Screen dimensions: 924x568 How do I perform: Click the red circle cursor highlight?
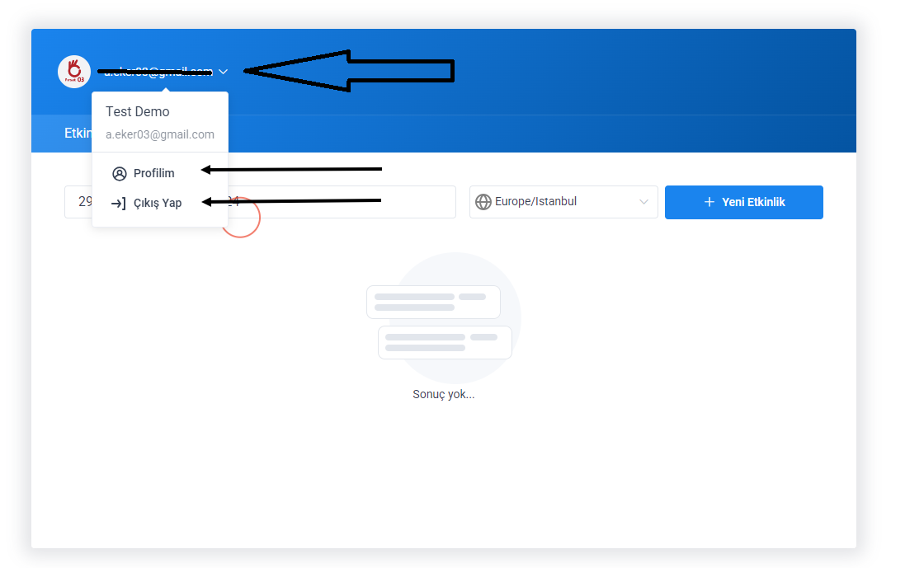coord(240,218)
